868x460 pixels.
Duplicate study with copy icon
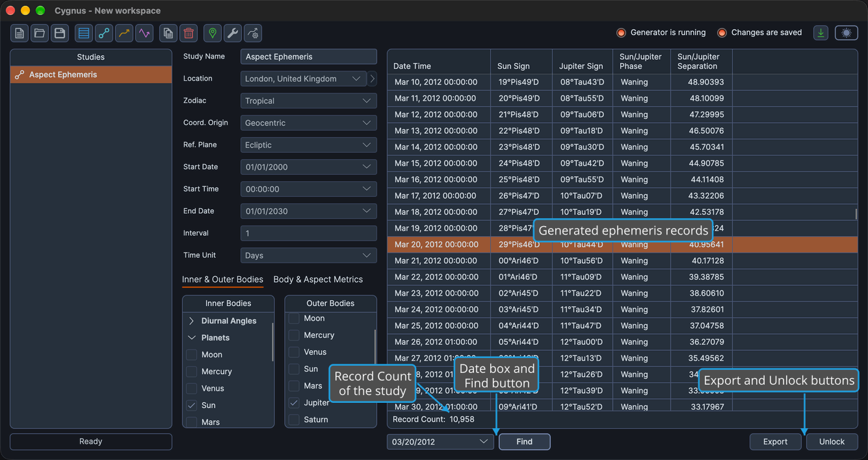point(168,33)
